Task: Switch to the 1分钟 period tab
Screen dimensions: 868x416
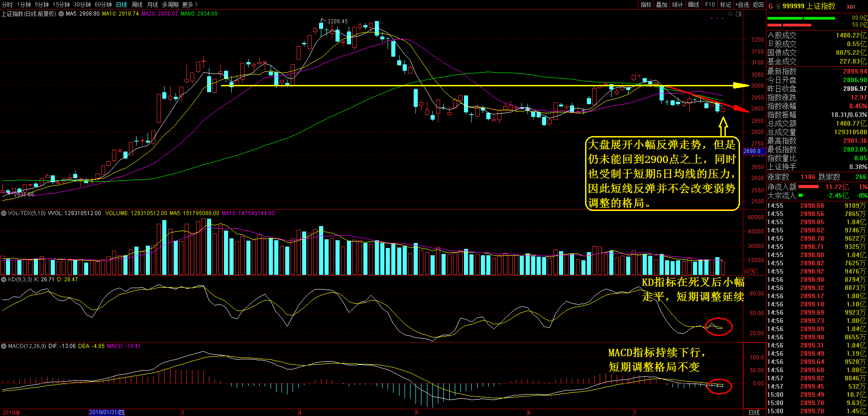Action: click(x=24, y=5)
